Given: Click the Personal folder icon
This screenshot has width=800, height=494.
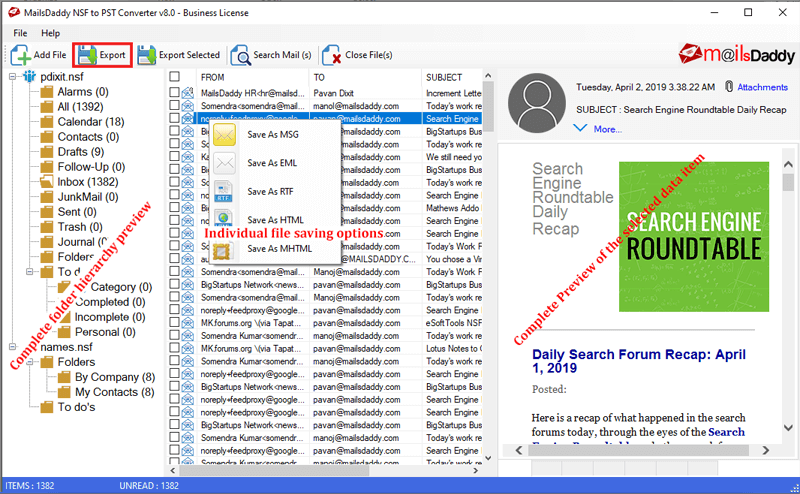Looking at the screenshot, I should pyautogui.click(x=64, y=332).
